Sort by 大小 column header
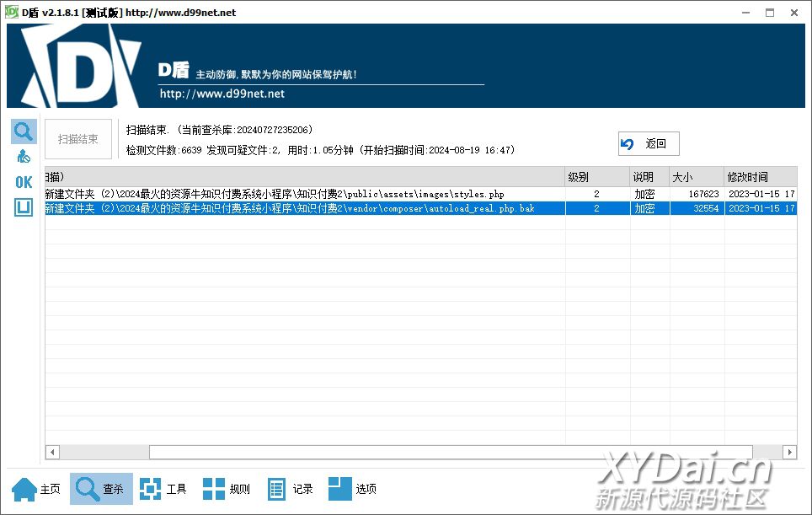Screen dimensions: 812x515 pos(697,177)
